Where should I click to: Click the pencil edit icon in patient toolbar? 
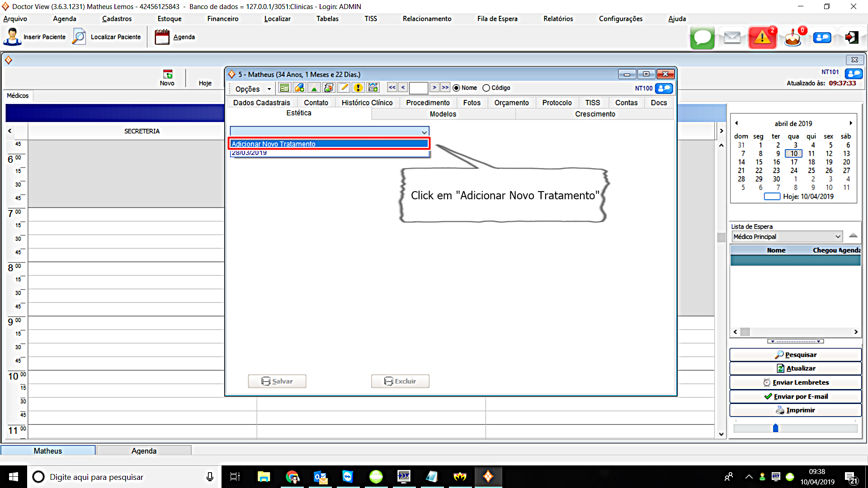pyautogui.click(x=344, y=88)
